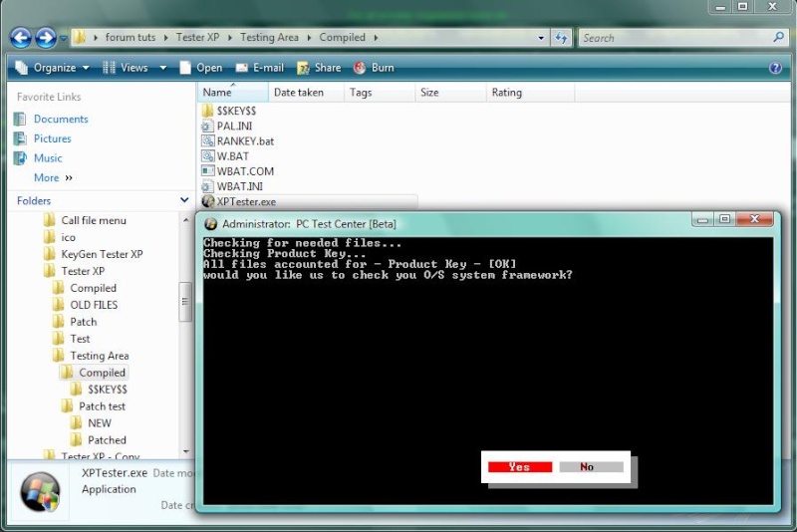Click the Documents icon in Favorite Links
The width and height of the screenshot is (797, 532).
20,119
